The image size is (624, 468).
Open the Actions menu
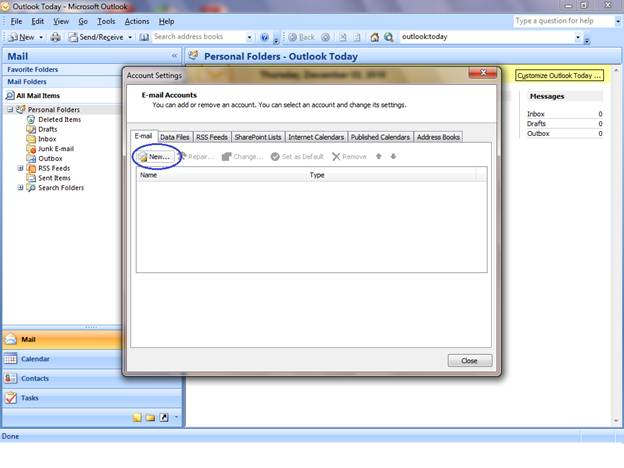click(x=137, y=21)
